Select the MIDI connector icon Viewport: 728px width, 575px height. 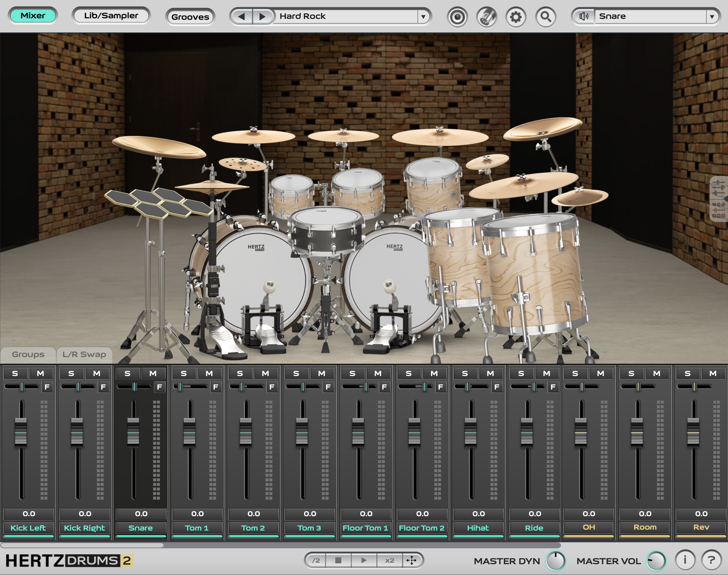coord(487,16)
